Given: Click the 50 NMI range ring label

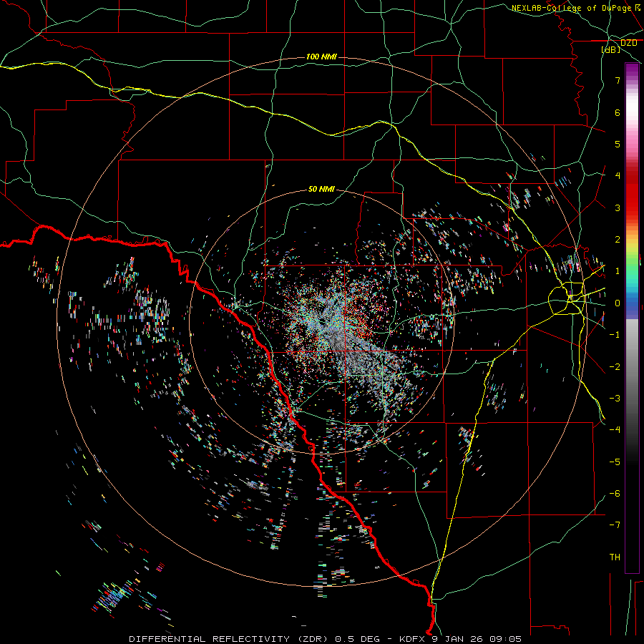Looking at the screenshot, I should tap(321, 189).
